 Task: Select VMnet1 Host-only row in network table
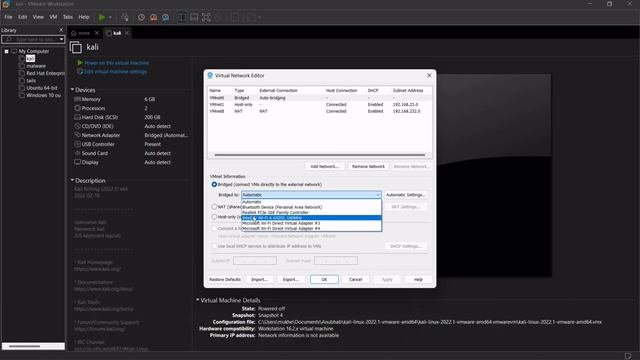coord(320,104)
